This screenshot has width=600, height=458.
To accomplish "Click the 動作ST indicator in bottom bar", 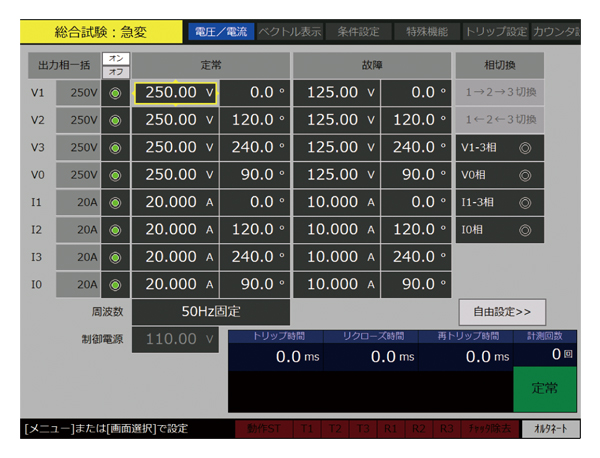I will click(262, 429).
